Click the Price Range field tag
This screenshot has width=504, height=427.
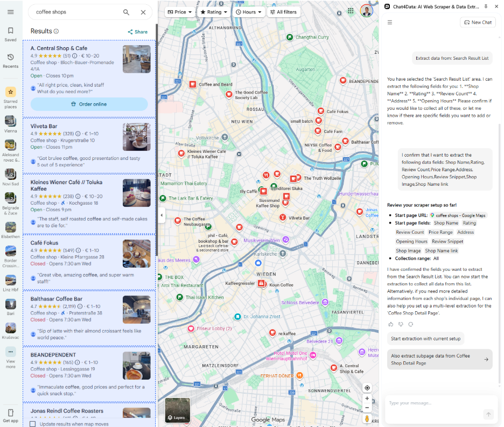point(440,232)
